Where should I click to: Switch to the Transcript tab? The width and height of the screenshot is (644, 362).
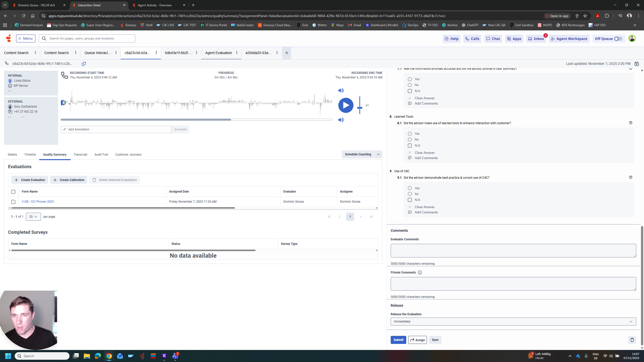80,154
